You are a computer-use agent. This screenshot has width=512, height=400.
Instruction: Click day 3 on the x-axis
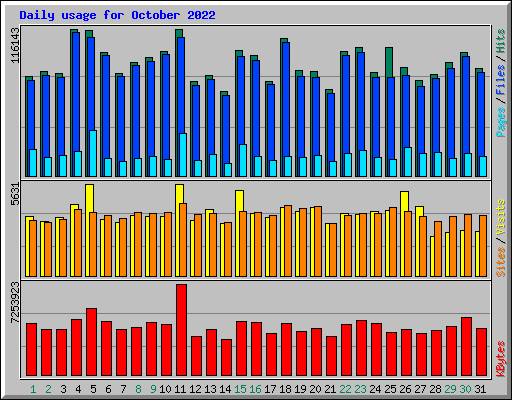pyautogui.click(x=63, y=389)
